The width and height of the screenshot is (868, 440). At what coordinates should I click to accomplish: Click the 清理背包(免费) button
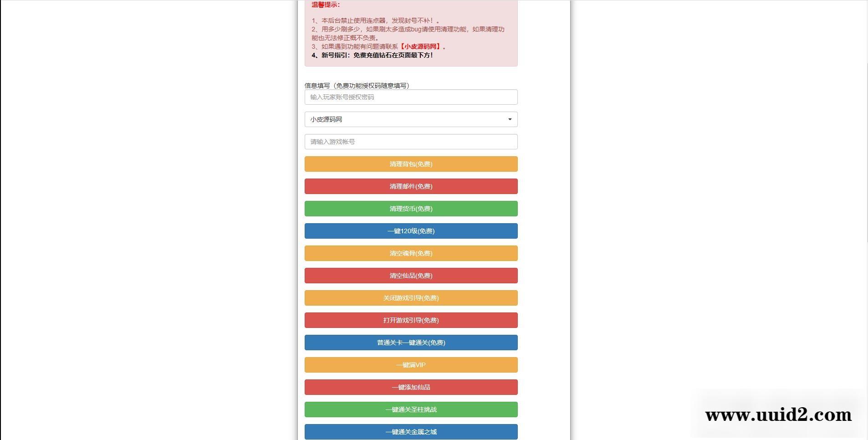tap(411, 164)
